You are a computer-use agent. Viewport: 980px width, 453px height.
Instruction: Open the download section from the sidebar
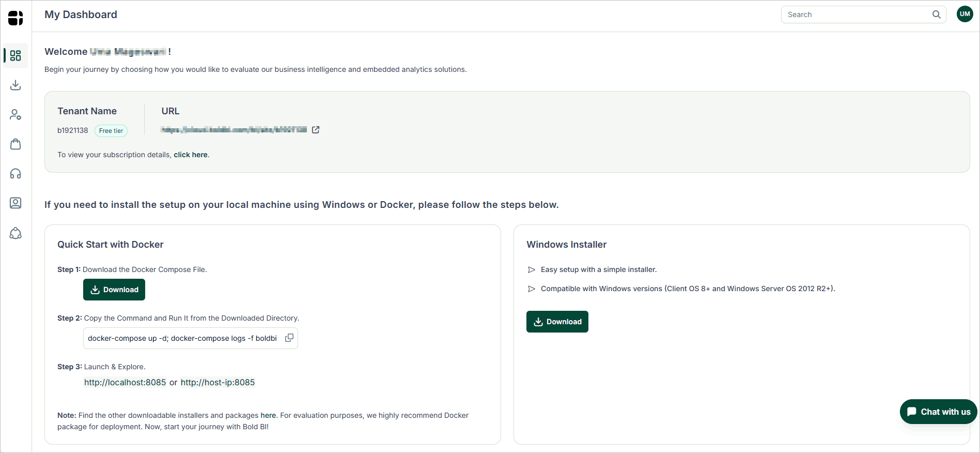point(15,85)
